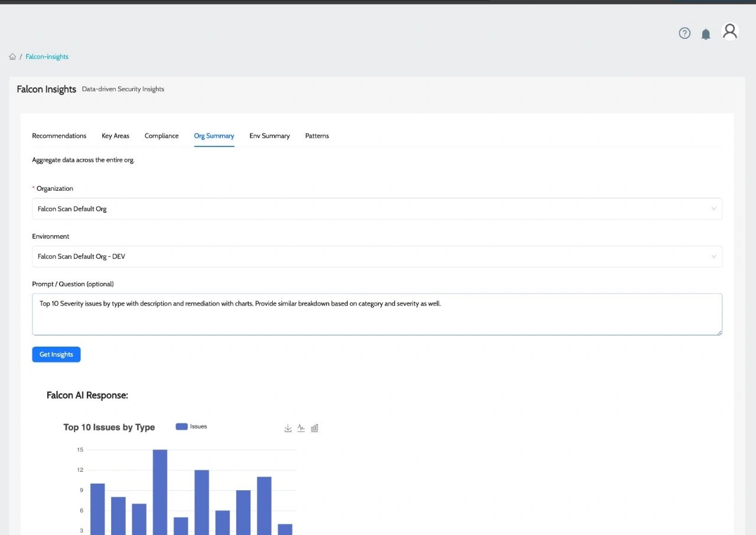Switch to the Key Areas tab

coord(115,136)
